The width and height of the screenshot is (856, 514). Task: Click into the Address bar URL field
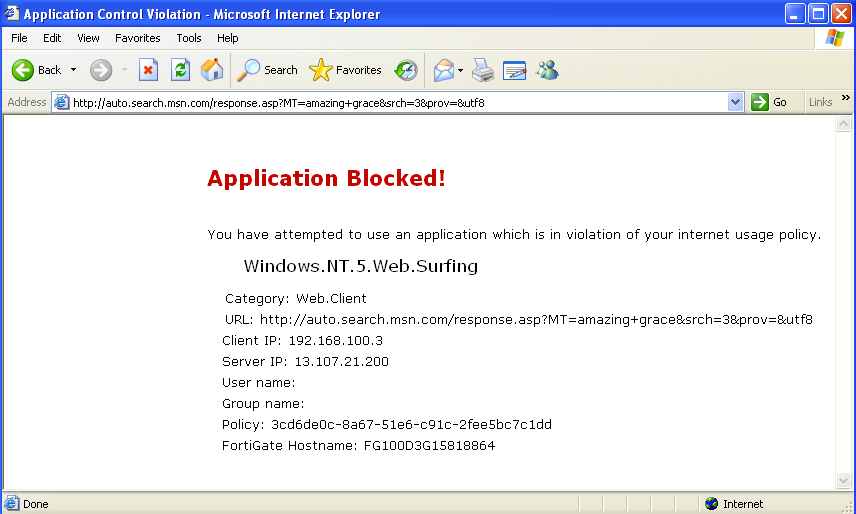(399, 103)
